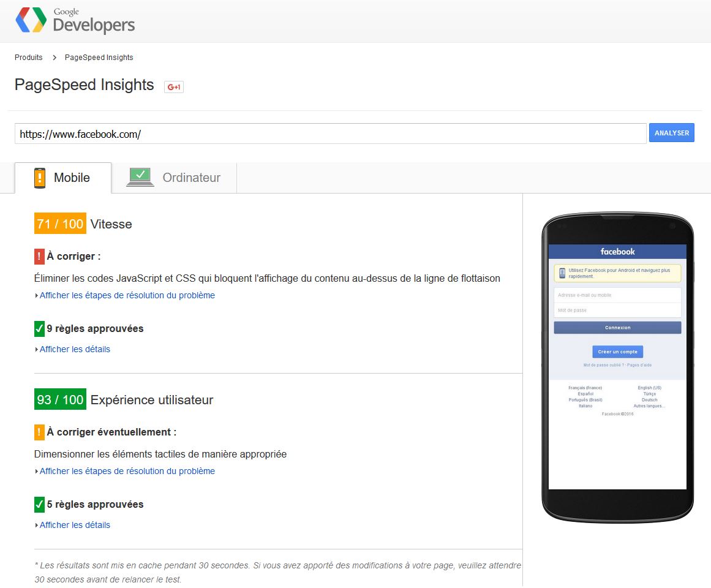Click 'Türkçe' in phone preview

[649, 394]
